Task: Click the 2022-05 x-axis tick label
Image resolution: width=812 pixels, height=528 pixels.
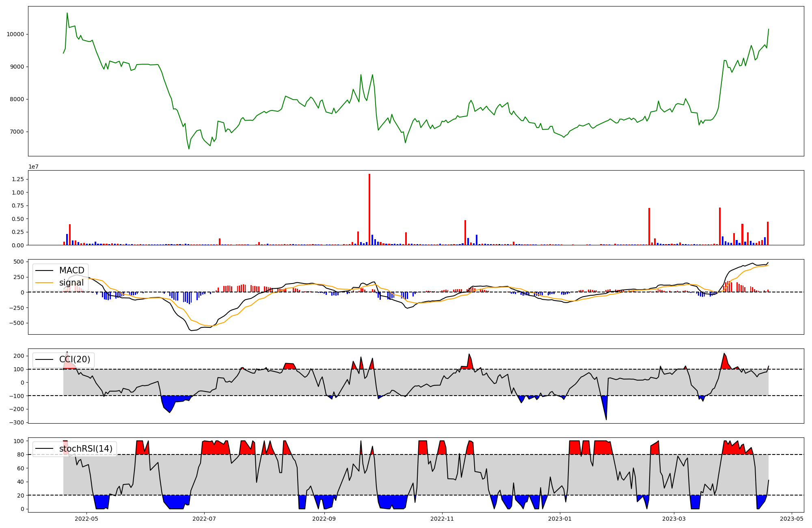Action: pos(86,519)
